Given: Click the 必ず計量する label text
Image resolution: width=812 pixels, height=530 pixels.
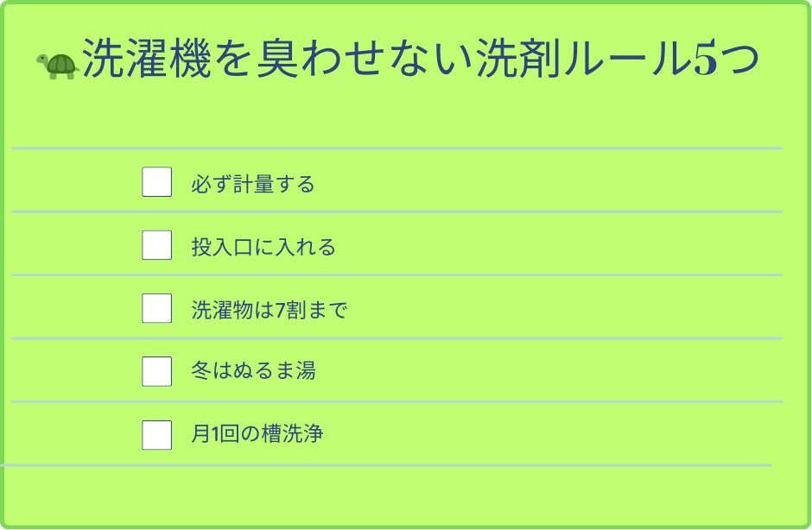Looking at the screenshot, I should click(252, 184).
